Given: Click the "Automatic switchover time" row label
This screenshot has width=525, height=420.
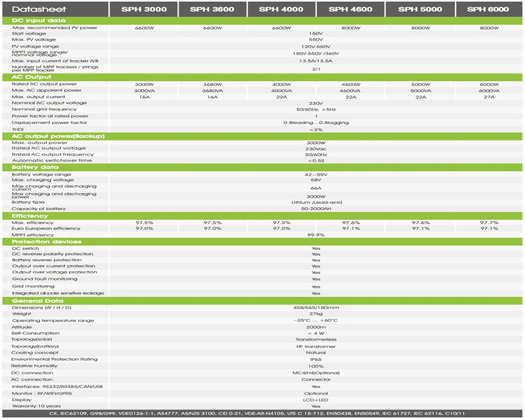Looking at the screenshot, I should [x=52, y=160].
